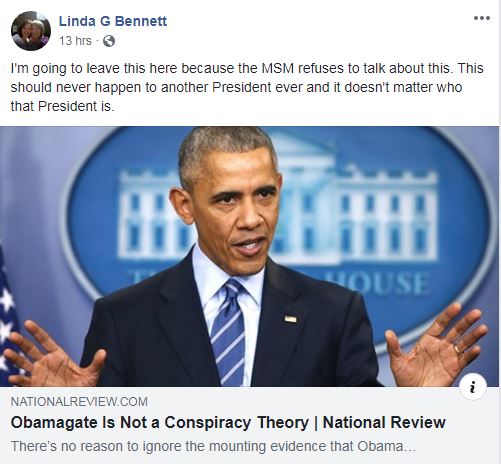Screen dimensions: 501x464
Task: Click the gray link card footer area
Action: coord(249,425)
